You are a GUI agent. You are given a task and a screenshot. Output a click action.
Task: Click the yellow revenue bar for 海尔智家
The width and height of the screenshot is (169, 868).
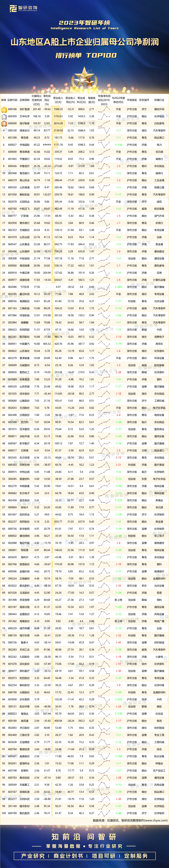pyautogui.click(x=58, y=123)
